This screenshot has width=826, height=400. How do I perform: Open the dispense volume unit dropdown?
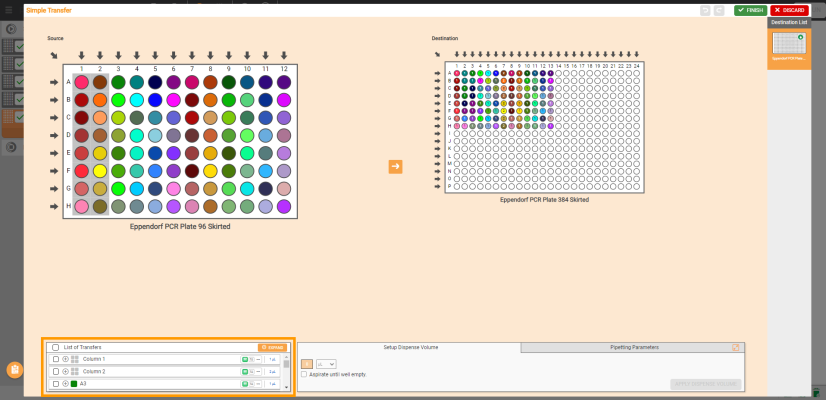click(x=326, y=364)
